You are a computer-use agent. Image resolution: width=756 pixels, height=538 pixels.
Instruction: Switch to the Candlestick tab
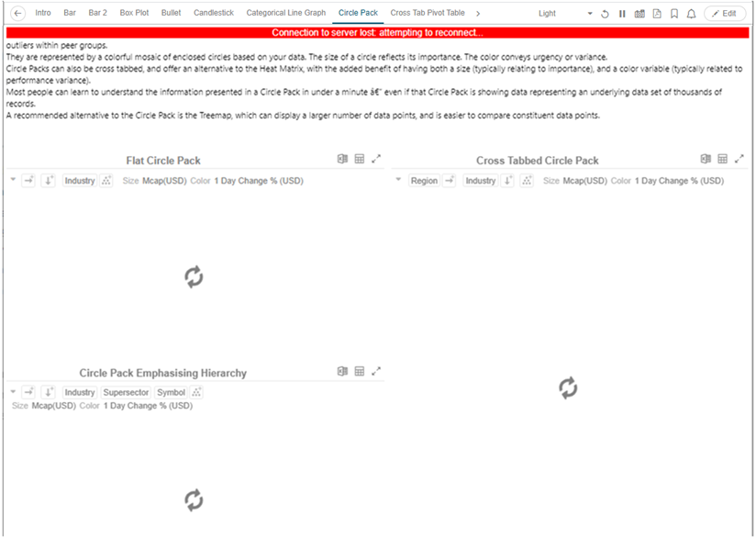tap(214, 13)
